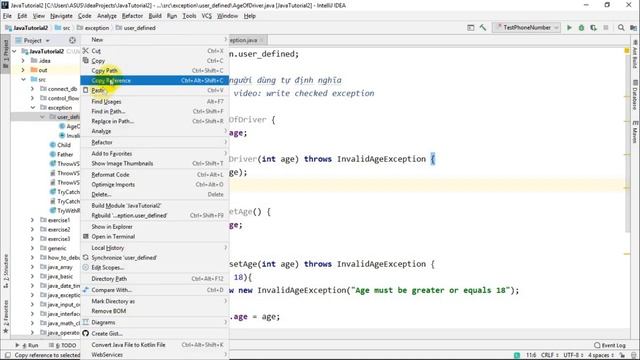The width and height of the screenshot is (640, 360).
Task: Click the Compare With arrows icon
Action: pyautogui.click(x=86, y=290)
